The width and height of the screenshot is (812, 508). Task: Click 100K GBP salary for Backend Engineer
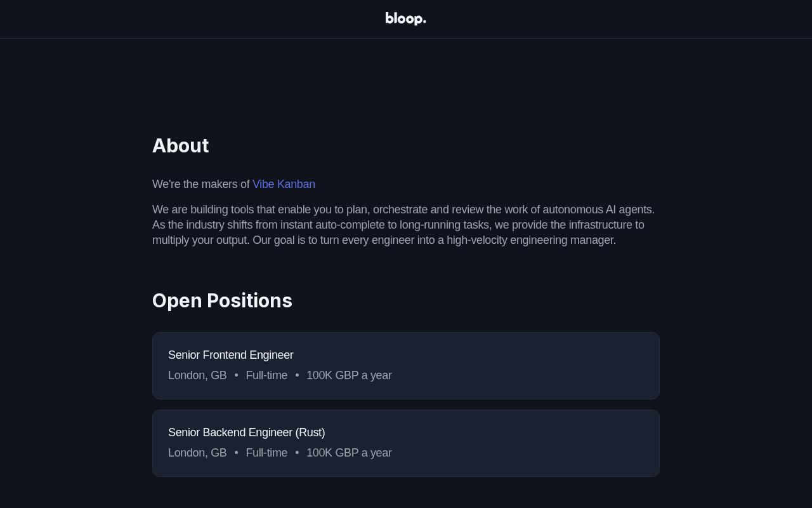[x=349, y=453]
